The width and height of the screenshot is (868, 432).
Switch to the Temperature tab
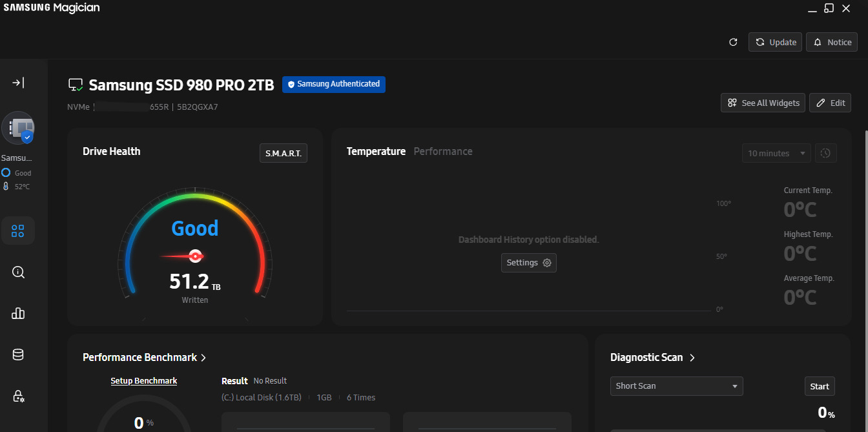(x=376, y=151)
